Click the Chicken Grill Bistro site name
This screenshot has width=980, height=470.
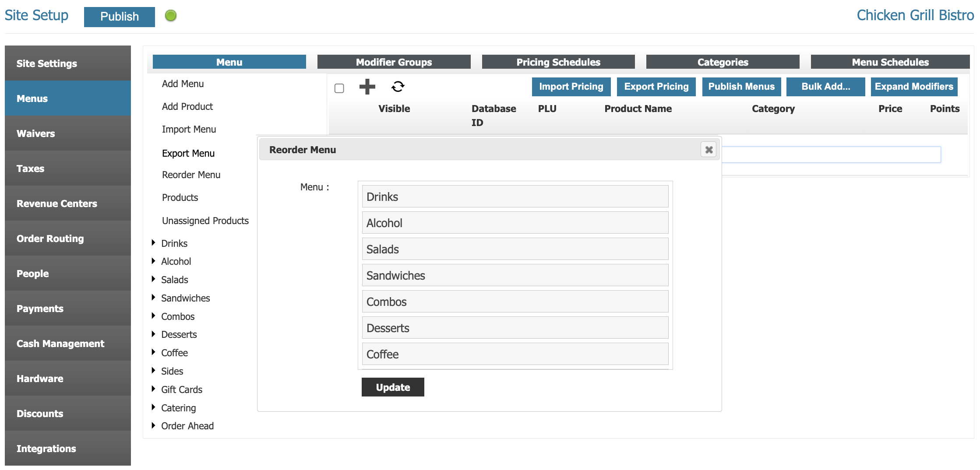coord(915,15)
